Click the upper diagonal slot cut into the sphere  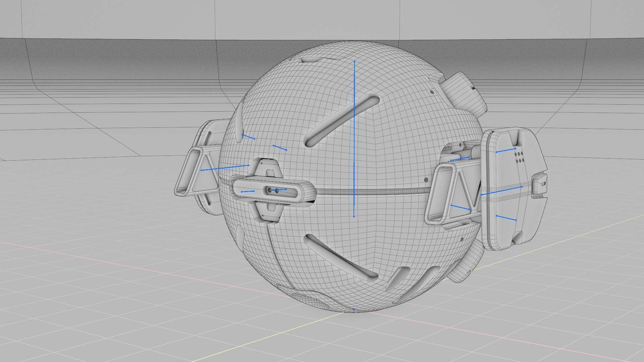point(341,121)
